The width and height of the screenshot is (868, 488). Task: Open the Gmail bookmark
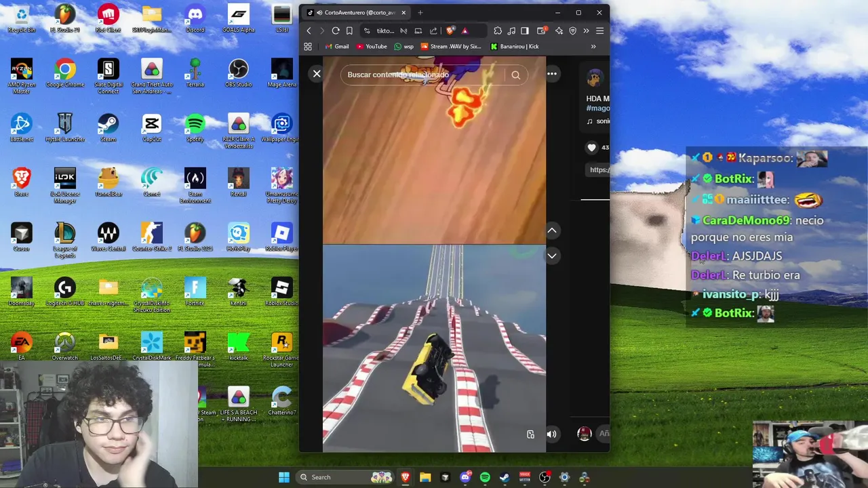(x=336, y=47)
